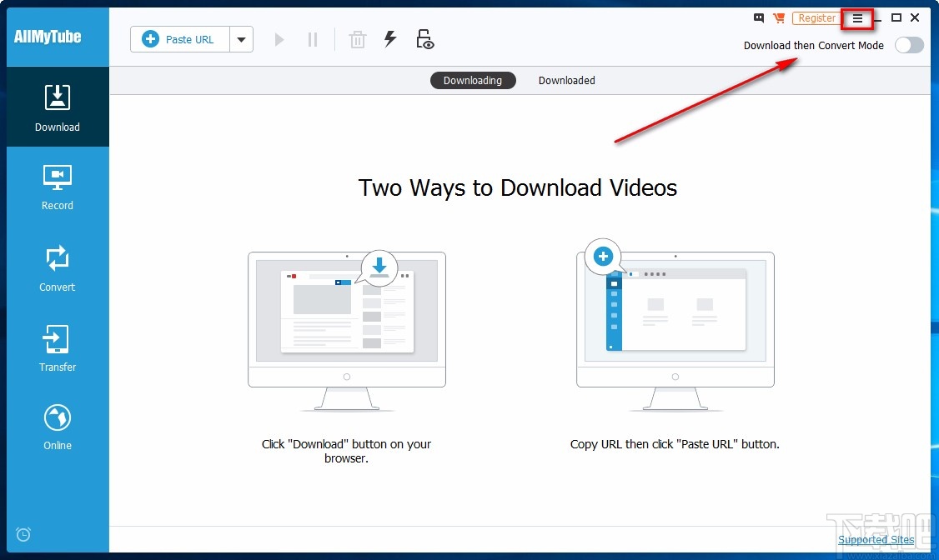This screenshot has width=939, height=560.
Task: Open the Online section in sidebar
Action: (58, 427)
